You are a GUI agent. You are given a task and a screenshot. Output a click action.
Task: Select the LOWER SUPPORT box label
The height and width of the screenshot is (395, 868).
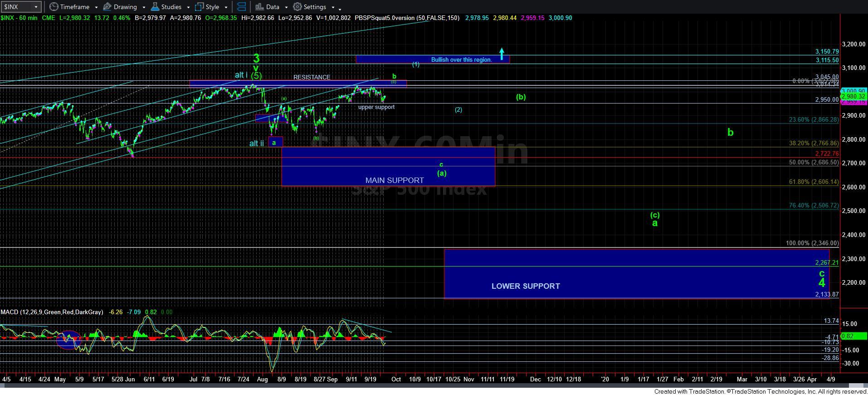coord(526,286)
